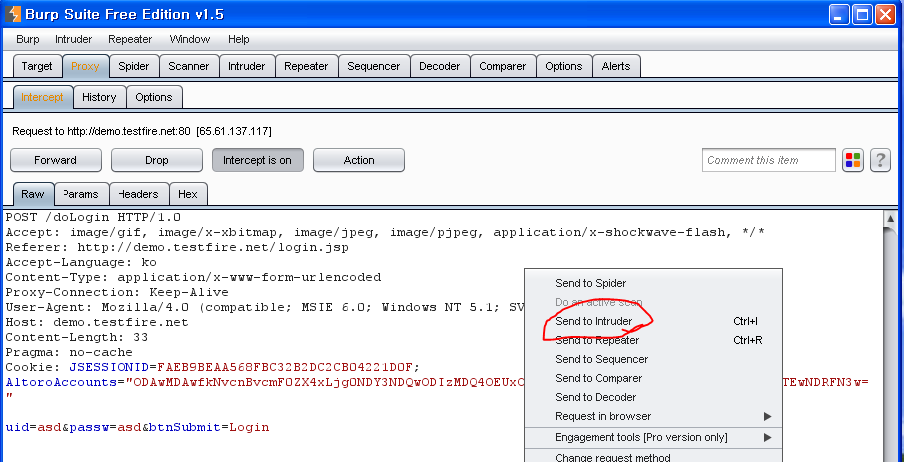
Task: Click the Pragma: no-cache line
Action: point(69,352)
